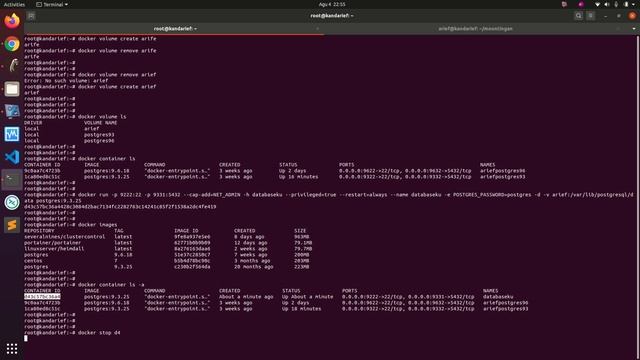The image size is (640, 360).
Task: Open Terminal app menu in top bar
Action: pos(52,4)
